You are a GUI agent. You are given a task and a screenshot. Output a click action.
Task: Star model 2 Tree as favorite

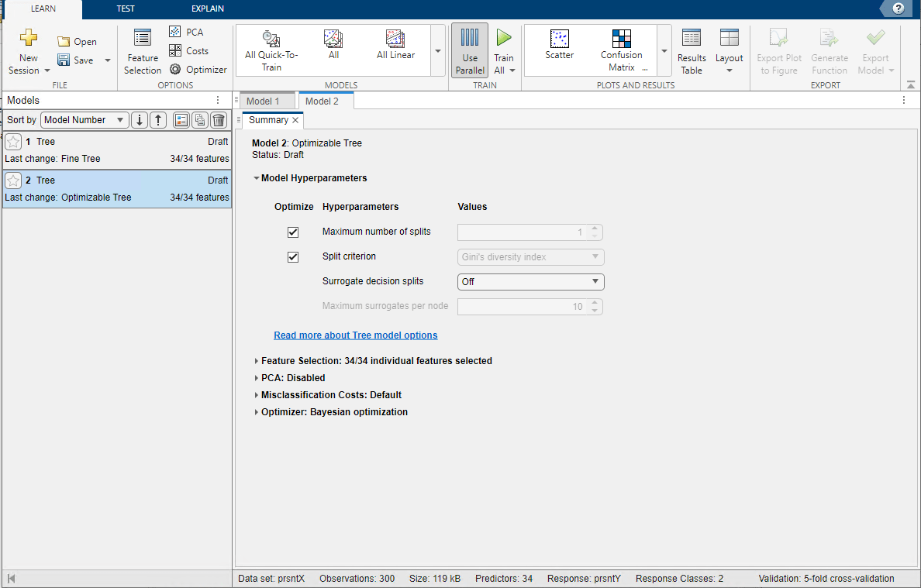(x=13, y=181)
